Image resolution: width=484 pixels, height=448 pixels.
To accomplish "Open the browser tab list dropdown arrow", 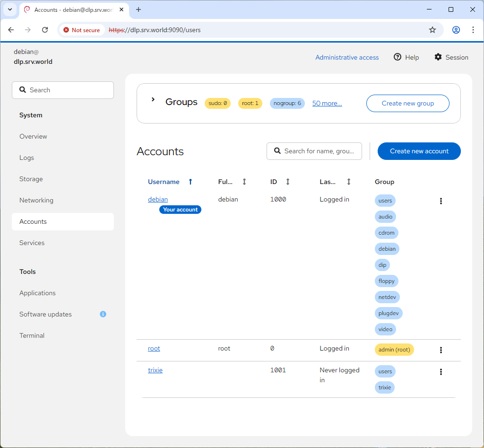I will (x=9, y=9).
